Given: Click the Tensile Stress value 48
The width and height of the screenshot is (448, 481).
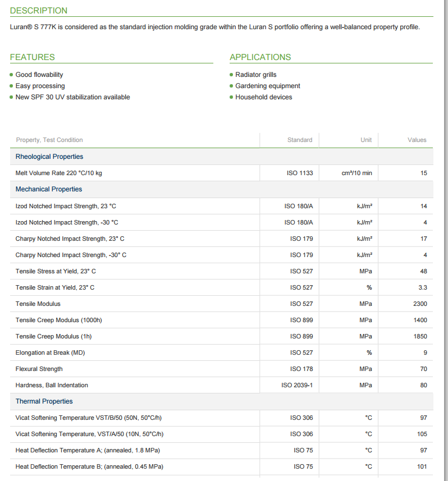Looking at the screenshot, I should point(424,271).
